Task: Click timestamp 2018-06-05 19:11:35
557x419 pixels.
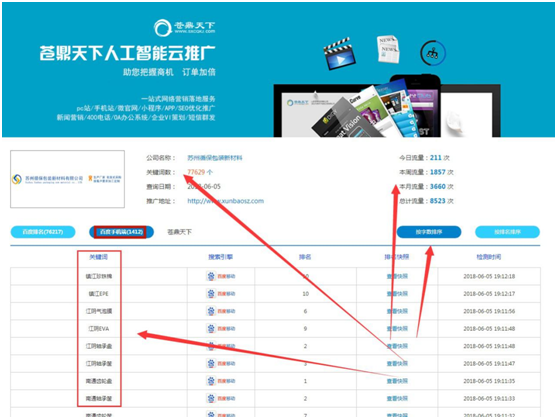Action: click(x=489, y=381)
